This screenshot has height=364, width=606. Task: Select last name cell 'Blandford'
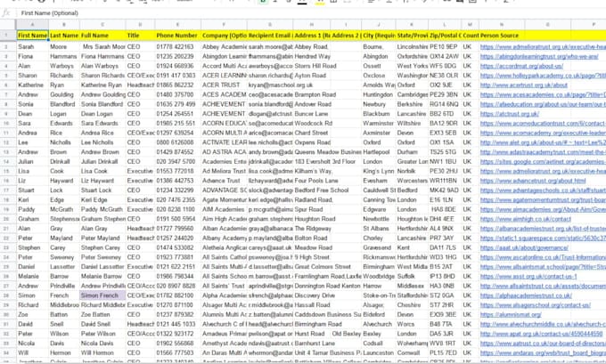click(64, 104)
